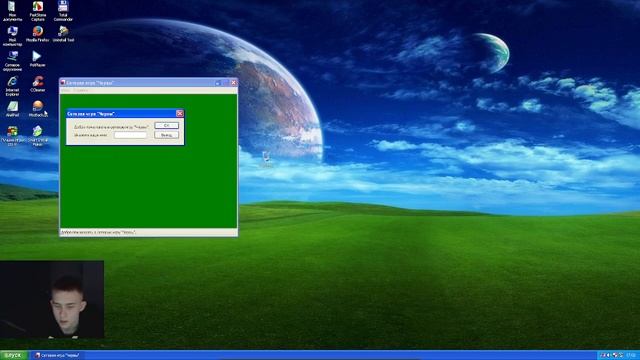640x360 pixels.
Task: Launch CCleaner from the desktop shortcut
Action: 38,84
